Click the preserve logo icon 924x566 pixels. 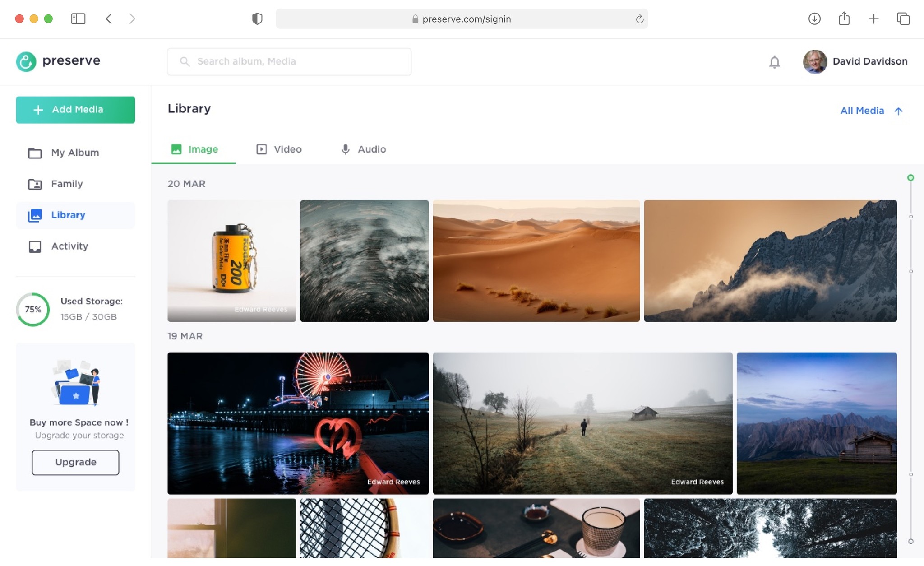(x=26, y=61)
